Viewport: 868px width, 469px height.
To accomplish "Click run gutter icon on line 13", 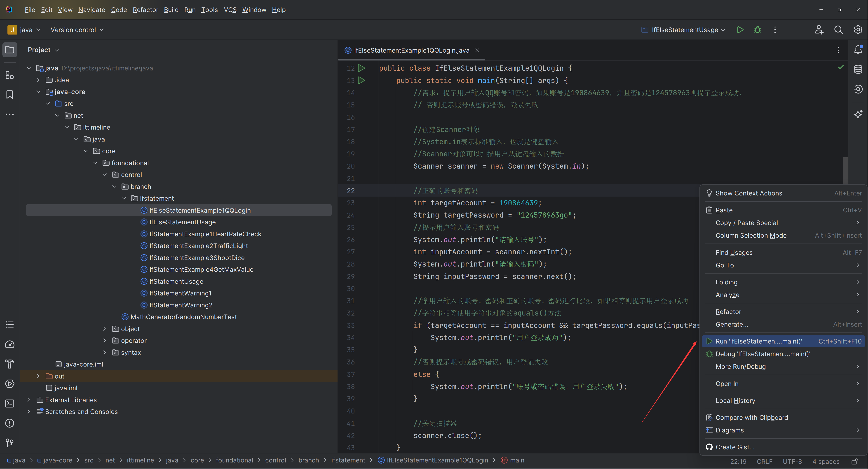I will pos(361,81).
